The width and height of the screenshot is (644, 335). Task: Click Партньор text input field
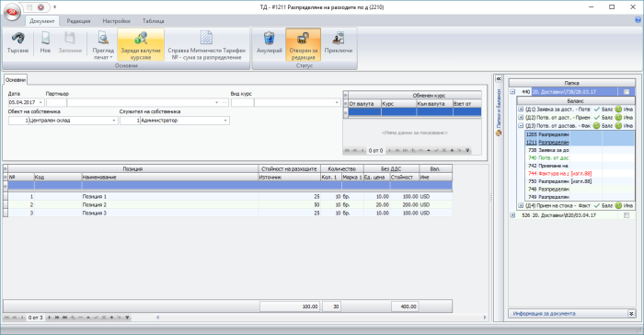[141, 102]
